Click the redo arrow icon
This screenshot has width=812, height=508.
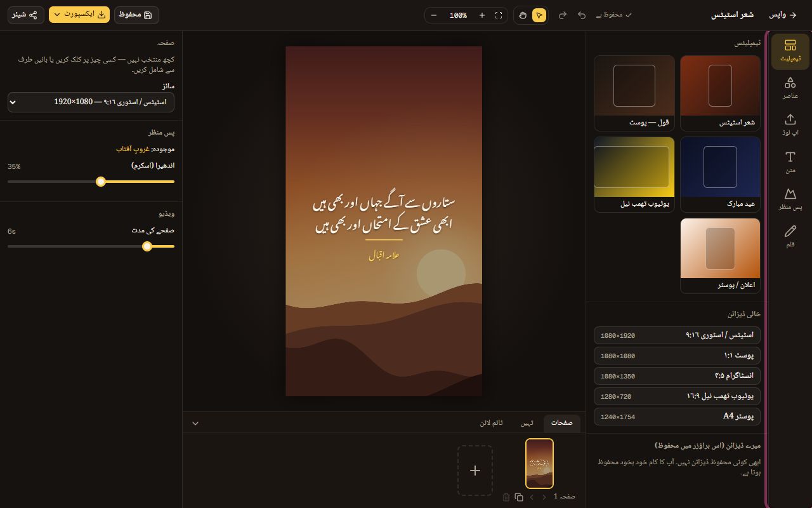click(x=563, y=15)
